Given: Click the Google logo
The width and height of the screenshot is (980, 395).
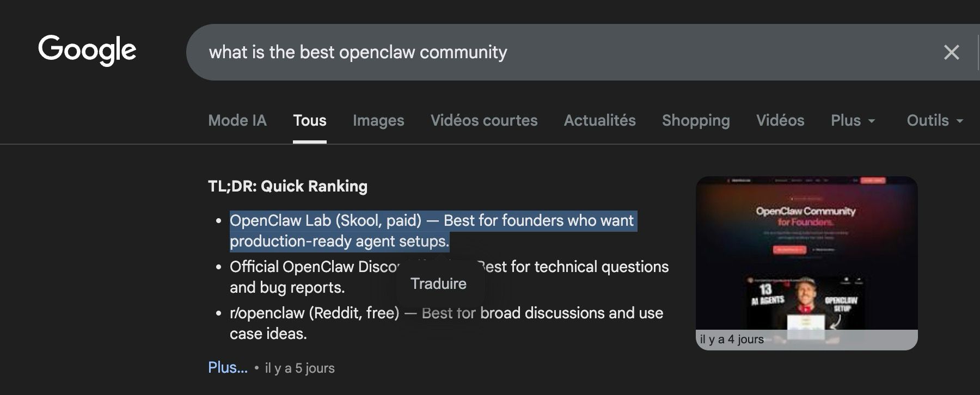Looking at the screenshot, I should tap(87, 51).
